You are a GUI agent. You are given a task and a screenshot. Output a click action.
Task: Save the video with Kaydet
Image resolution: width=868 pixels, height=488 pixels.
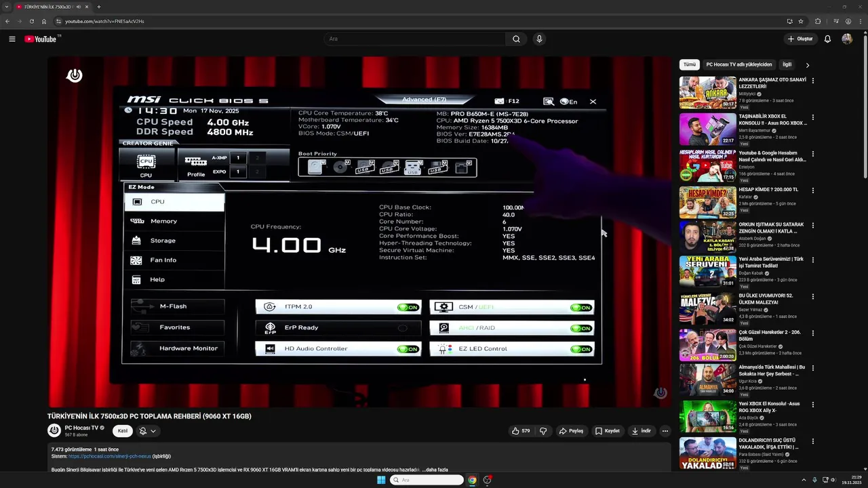pyautogui.click(x=607, y=430)
